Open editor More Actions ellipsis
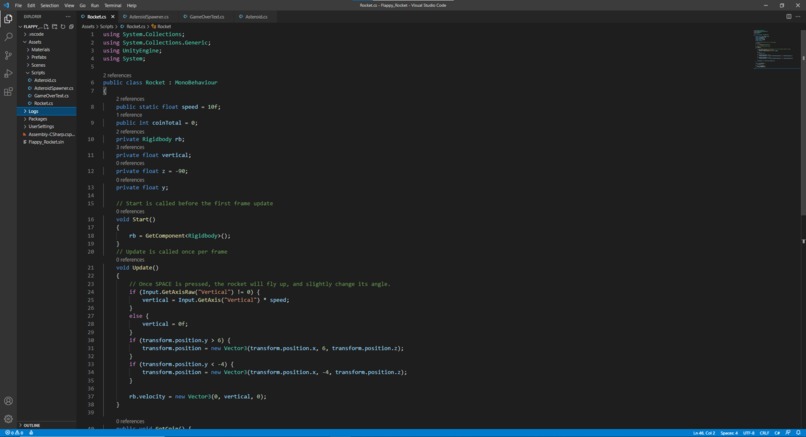This screenshot has height=437, width=806. click(798, 16)
